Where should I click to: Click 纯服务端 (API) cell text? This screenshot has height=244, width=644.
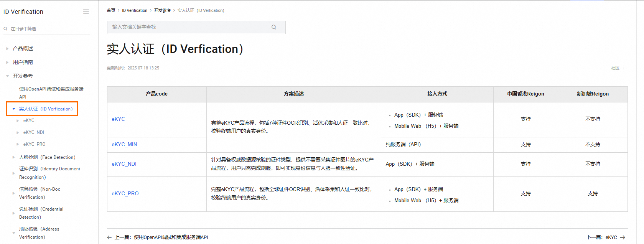coord(403,145)
